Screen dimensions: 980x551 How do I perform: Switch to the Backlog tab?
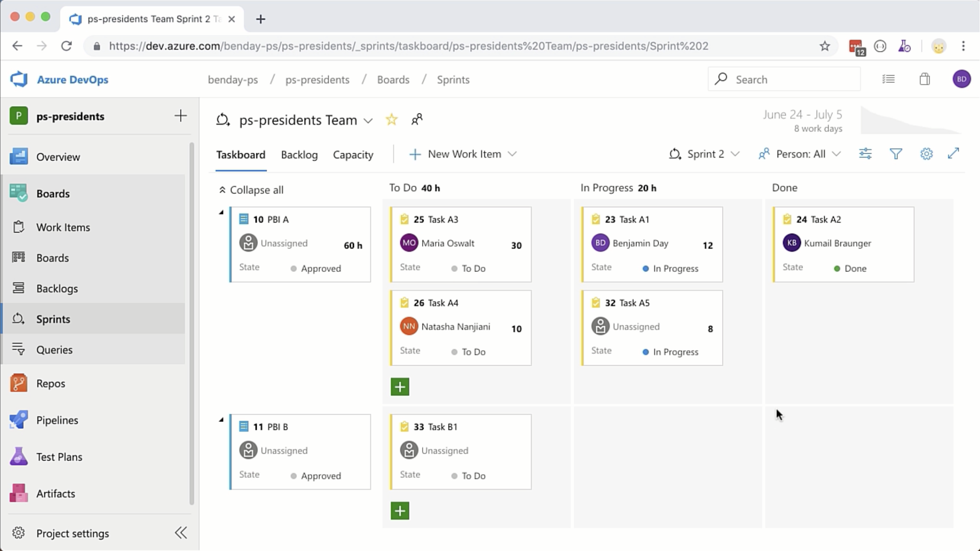(299, 155)
